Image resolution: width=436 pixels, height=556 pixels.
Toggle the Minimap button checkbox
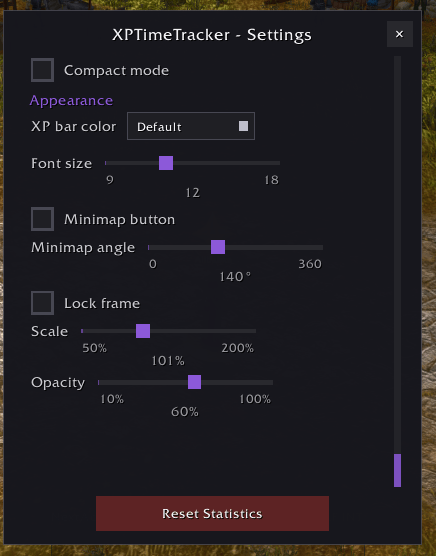(43, 219)
